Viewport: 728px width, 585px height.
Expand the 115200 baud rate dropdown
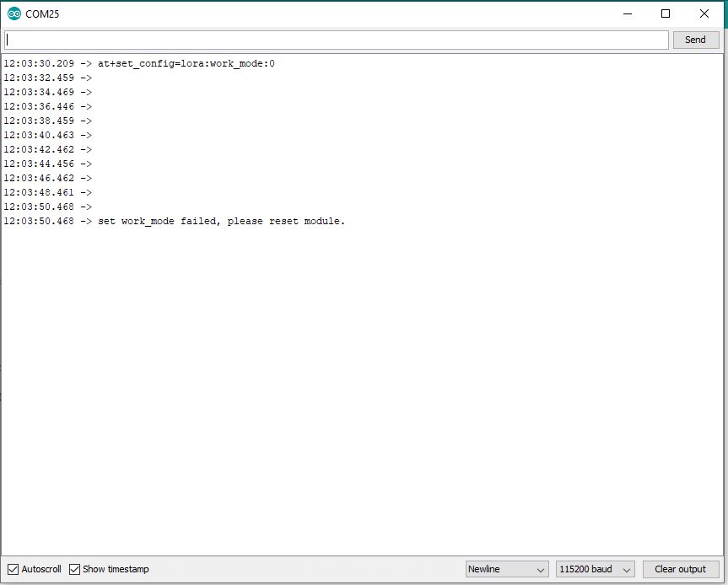pos(594,569)
